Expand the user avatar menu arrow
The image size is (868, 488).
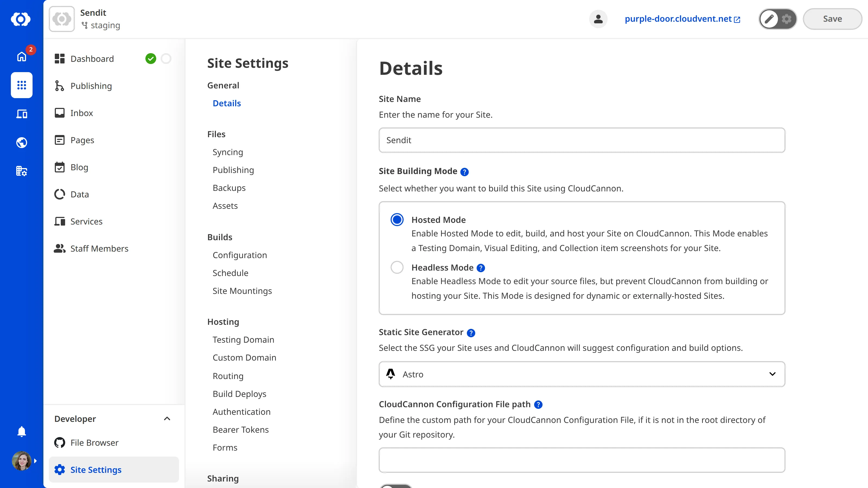[x=36, y=461]
